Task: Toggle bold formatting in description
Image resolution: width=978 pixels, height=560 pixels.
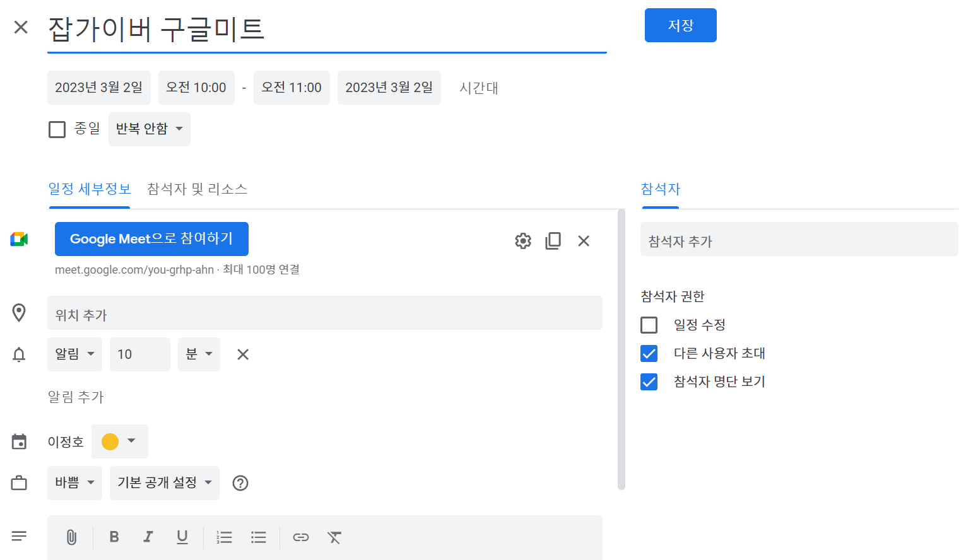Action: point(114,537)
